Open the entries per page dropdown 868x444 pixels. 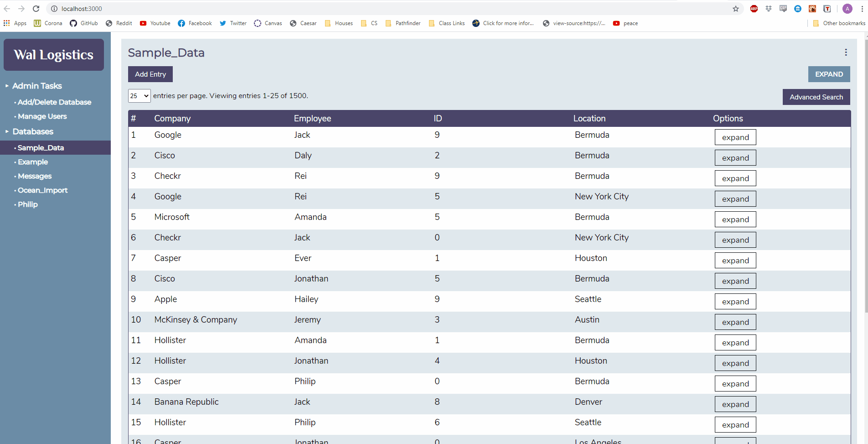(139, 96)
